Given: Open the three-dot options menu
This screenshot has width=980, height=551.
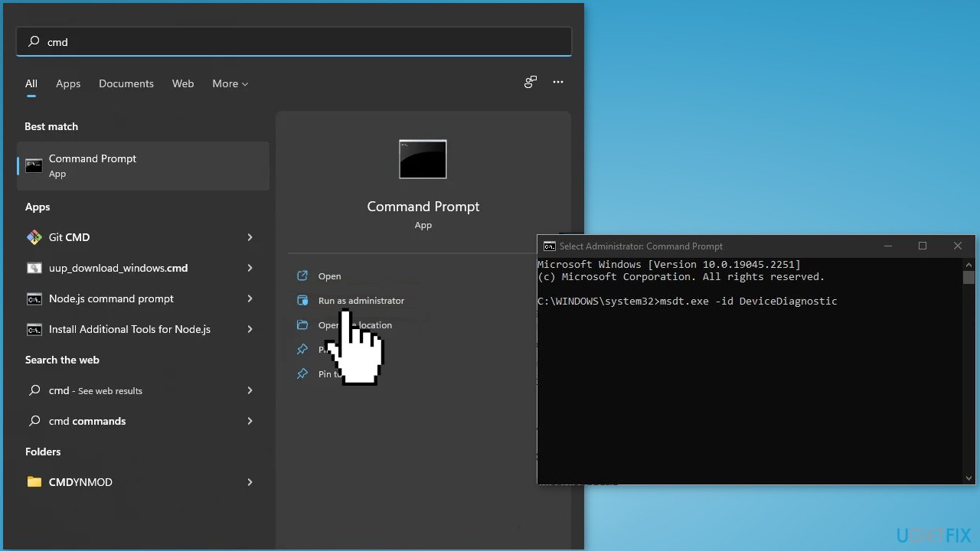Looking at the screenshot, I should 558,82.
